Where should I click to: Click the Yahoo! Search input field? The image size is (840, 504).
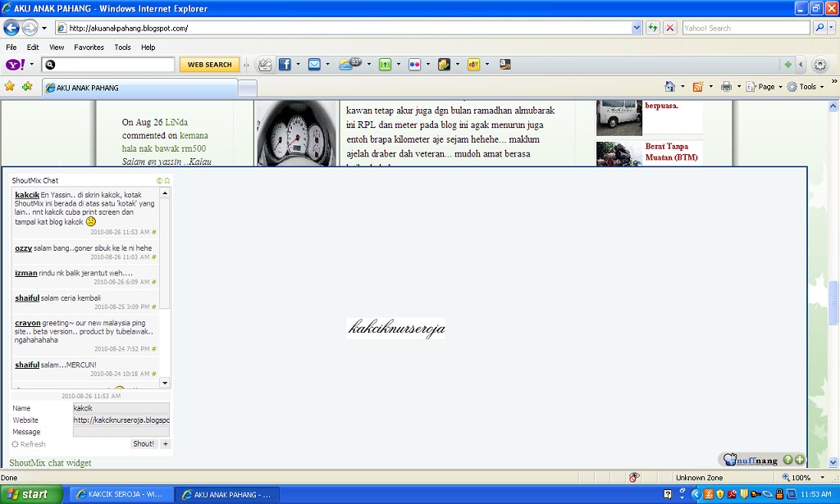746,28
